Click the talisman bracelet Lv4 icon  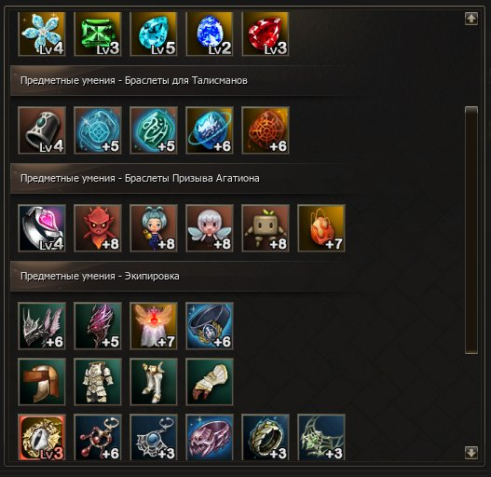pos(42,130)
